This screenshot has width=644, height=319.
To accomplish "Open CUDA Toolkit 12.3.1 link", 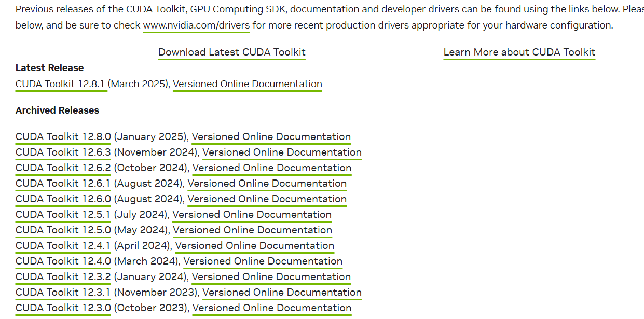I will pyautogui.click(x=63, y=293).
